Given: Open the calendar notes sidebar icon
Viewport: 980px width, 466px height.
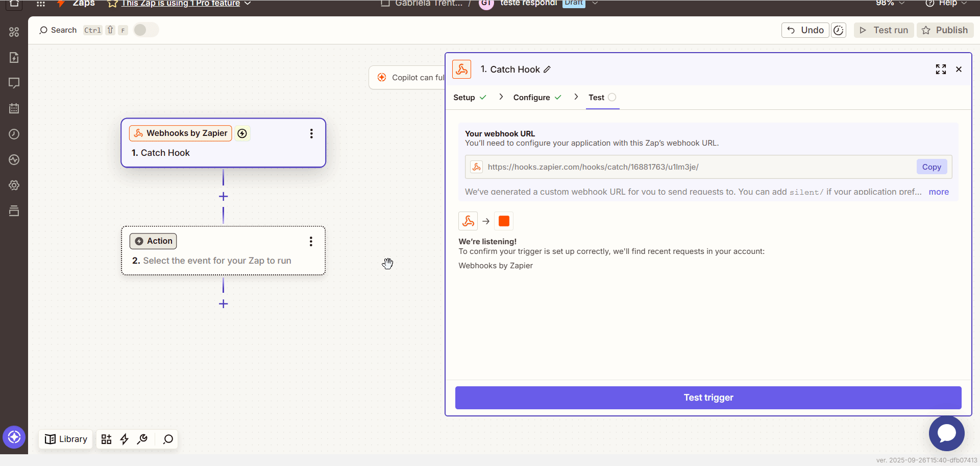Looking at the screenshot, I should tap(14, 108).
